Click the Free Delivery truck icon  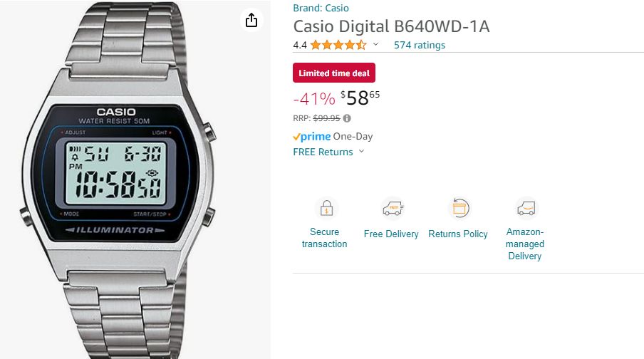393,208
